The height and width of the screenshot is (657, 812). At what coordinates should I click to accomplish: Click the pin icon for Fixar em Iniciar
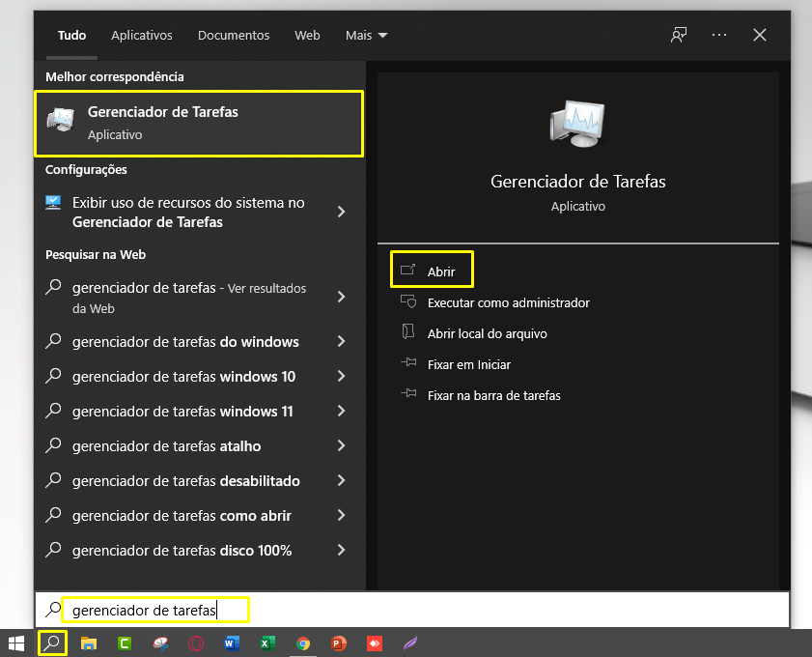(x=408, y=362)
